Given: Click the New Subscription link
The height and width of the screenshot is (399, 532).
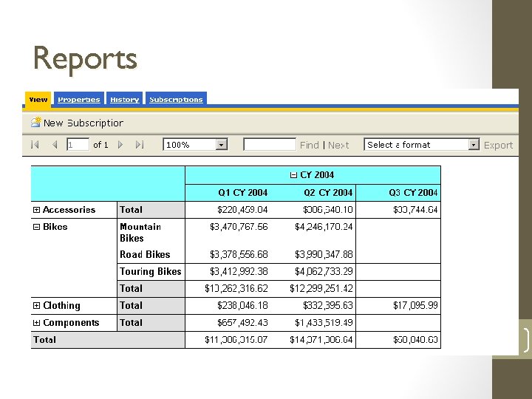Looking at the screenshot, I should [83, 123].
